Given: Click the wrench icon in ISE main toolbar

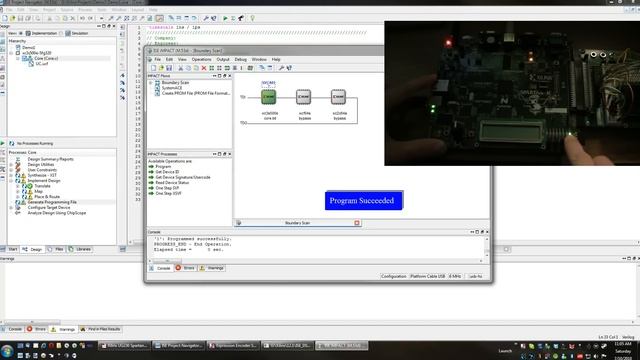Looking at the screenshot, I should (206, 18).
